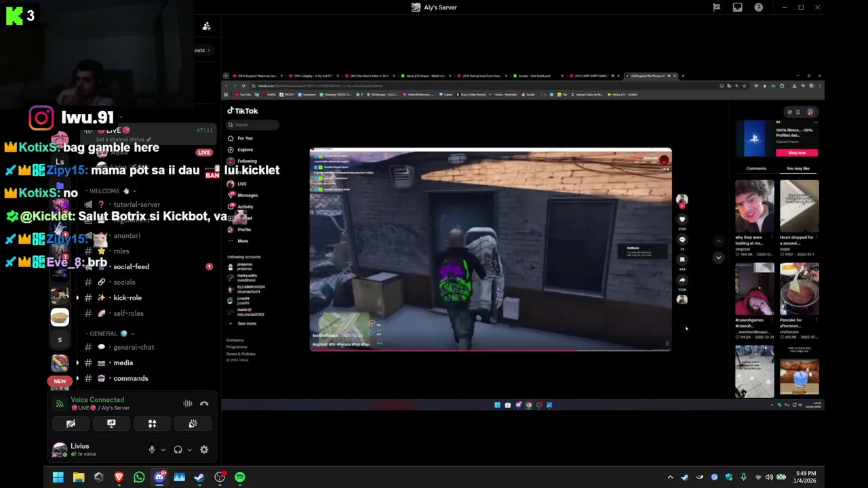
Task: Open clock and date 5:49 PM
Action: (806, 477)
